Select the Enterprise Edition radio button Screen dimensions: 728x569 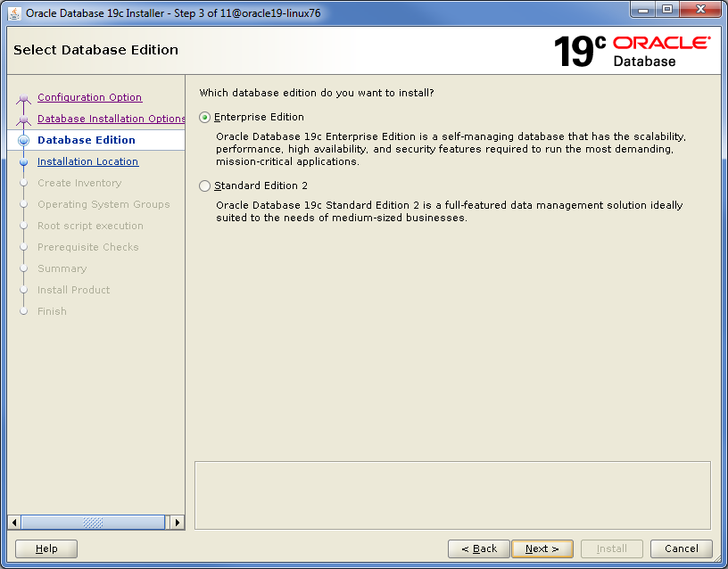pyautogui.click(x=205, y=117)
